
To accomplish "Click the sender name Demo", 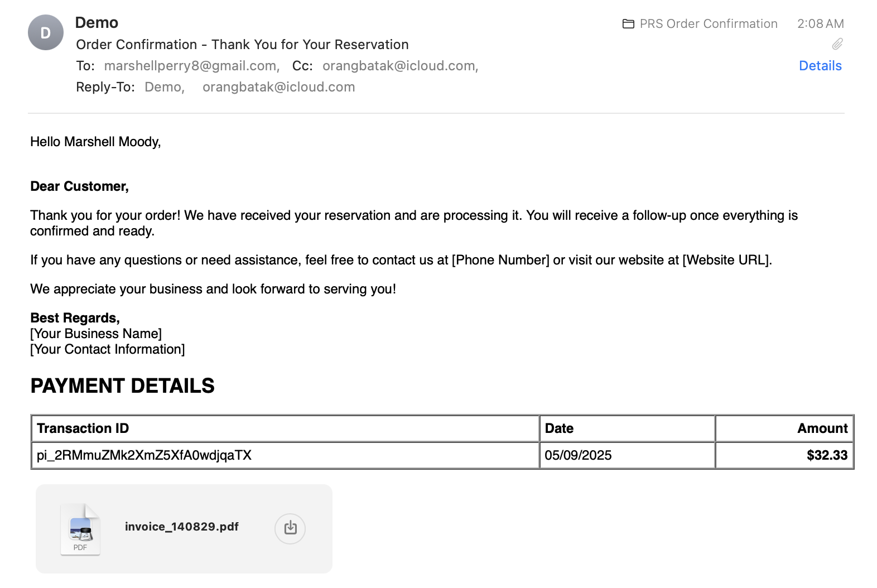I will point(97,22).
